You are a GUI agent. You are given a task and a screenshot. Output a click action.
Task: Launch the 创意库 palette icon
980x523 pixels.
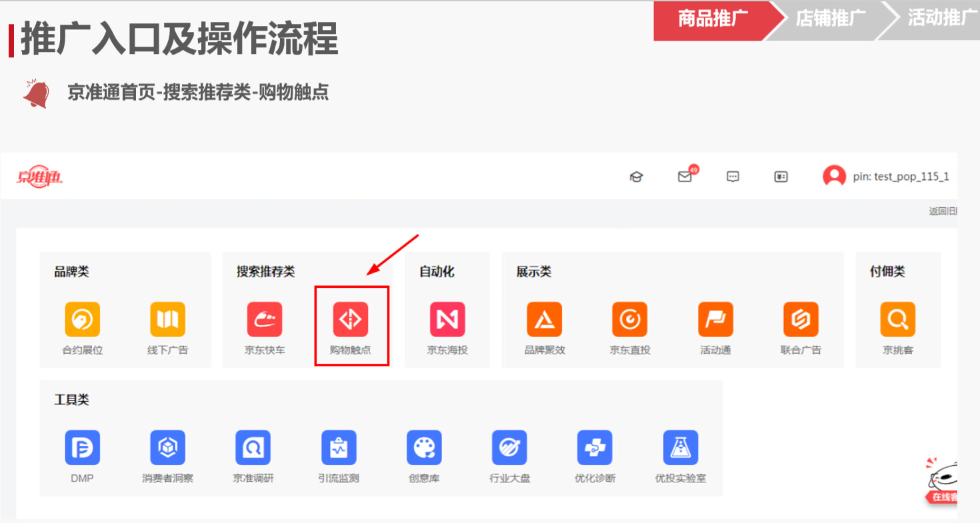coord(424,448)
